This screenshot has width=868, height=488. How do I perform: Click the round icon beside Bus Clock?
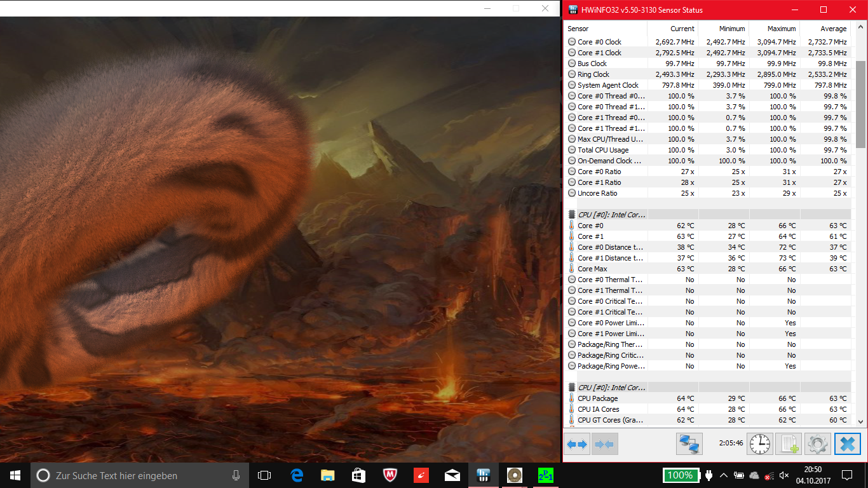(x=572, y=64)
